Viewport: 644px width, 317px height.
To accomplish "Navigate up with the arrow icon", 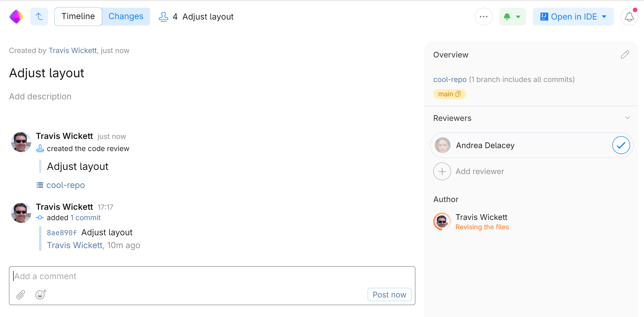I will (39, 16).
